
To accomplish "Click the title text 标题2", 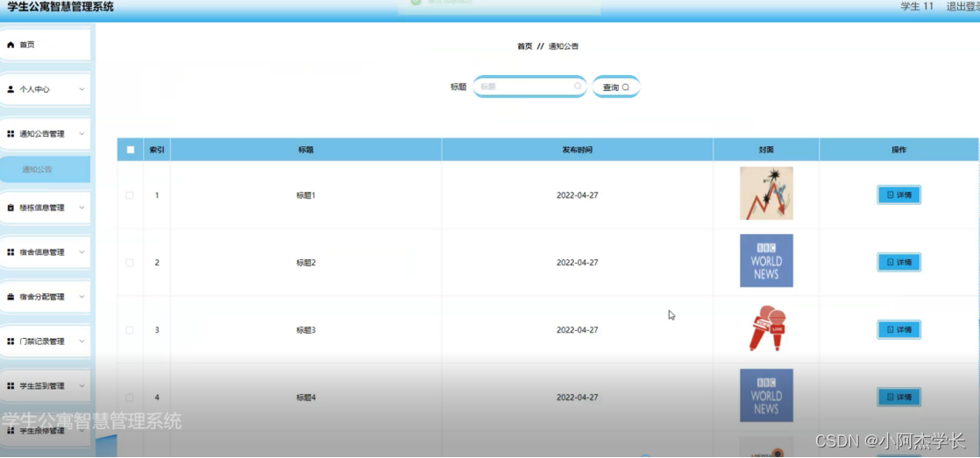I will [x=306, y=263].
